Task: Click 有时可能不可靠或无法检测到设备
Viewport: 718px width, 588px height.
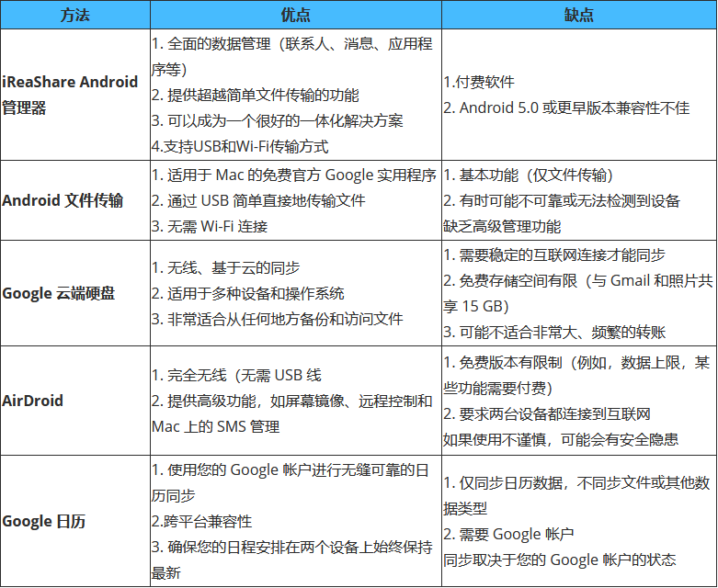Action: (x=562, y=201)
